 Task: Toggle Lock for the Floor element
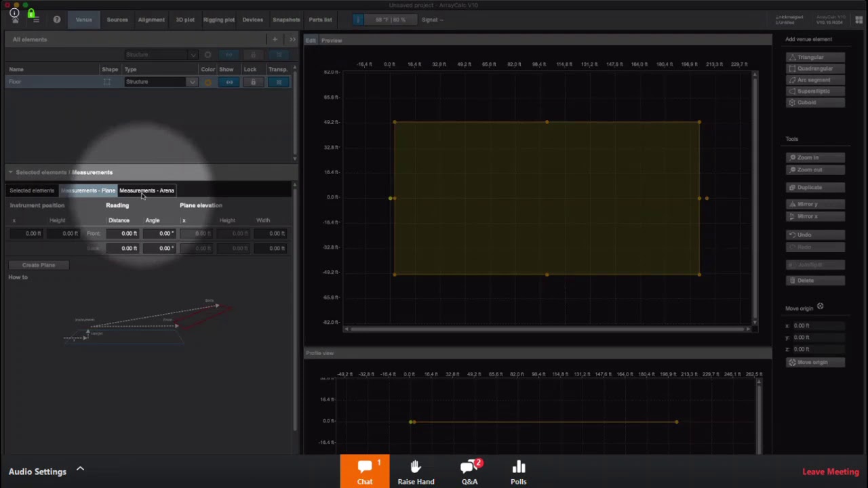[253, 82]
